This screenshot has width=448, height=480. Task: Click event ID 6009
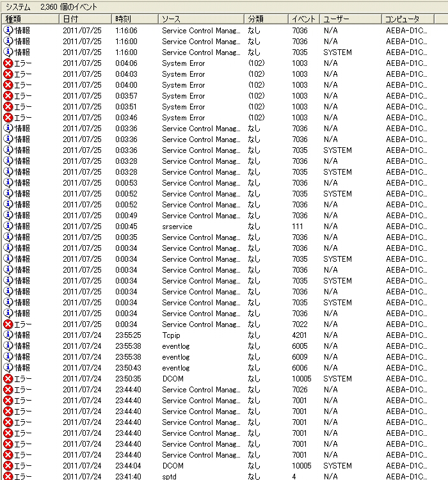click(300, 356)
